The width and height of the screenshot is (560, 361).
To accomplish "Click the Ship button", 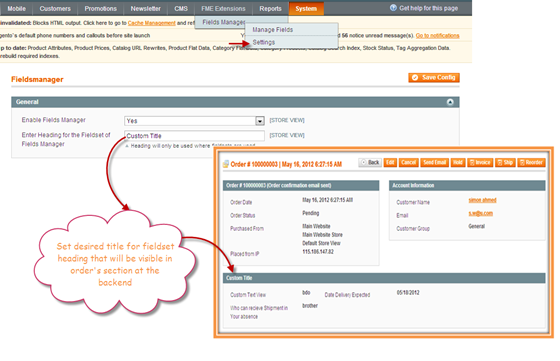I will point(505,162).
